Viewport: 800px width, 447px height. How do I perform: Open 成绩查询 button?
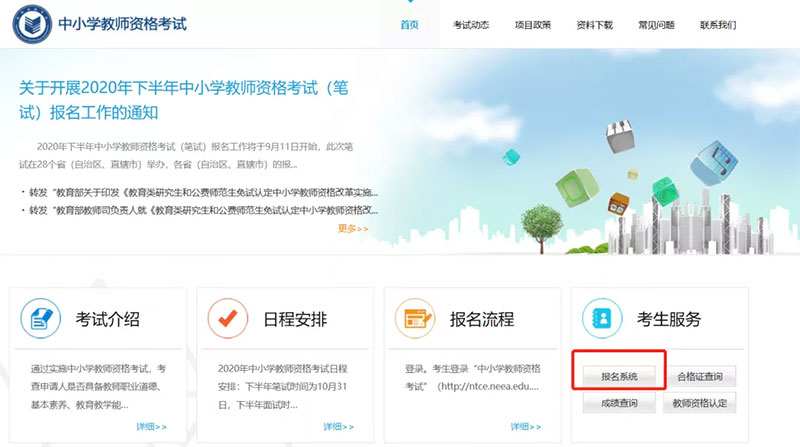coord(619,403)
